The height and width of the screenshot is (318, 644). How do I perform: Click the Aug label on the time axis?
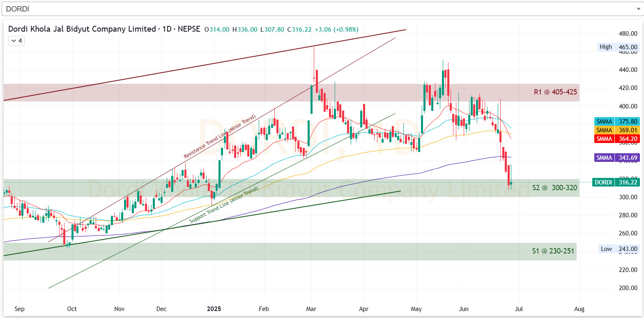tap(580, 309)
